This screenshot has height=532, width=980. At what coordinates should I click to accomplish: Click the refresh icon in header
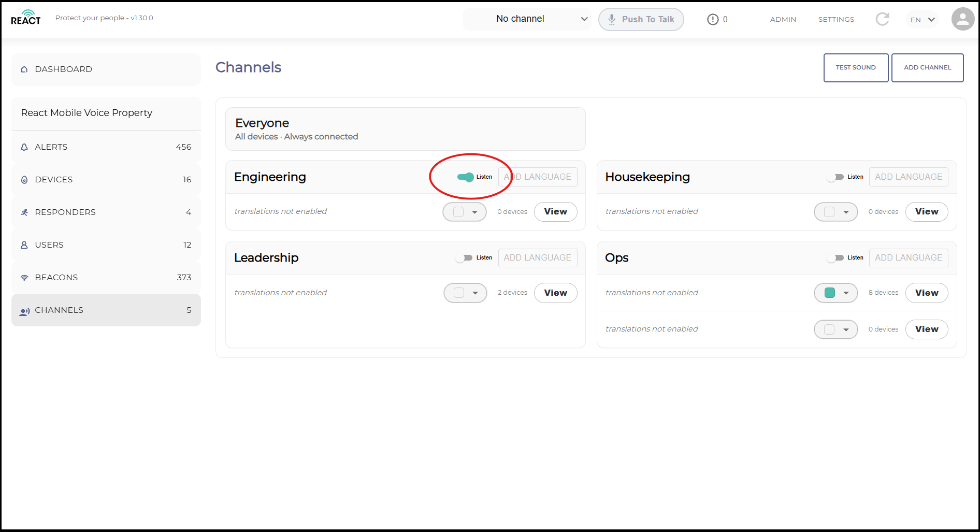(x=883, y=19)
